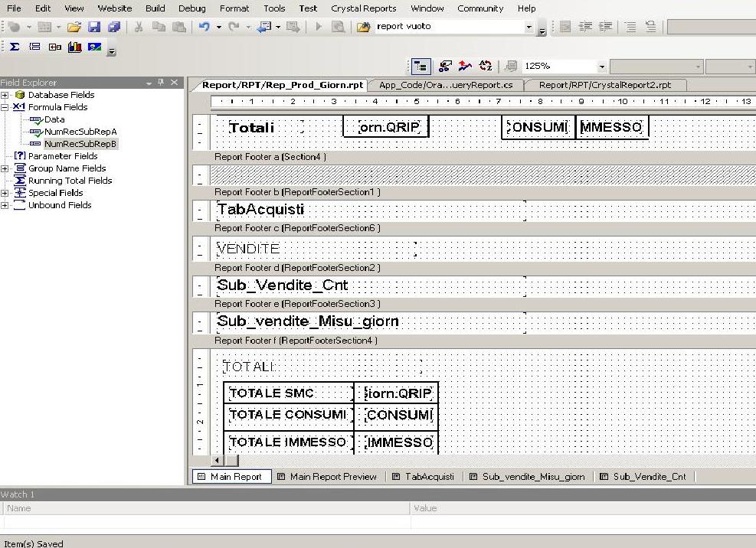Switch to the App_Code/Ora...ueryReport.cs tab

[446, 85]
